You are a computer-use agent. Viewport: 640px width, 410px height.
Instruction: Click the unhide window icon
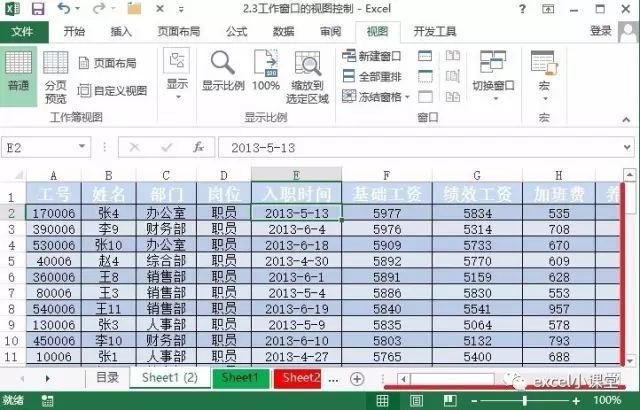[x=425, y=97]
